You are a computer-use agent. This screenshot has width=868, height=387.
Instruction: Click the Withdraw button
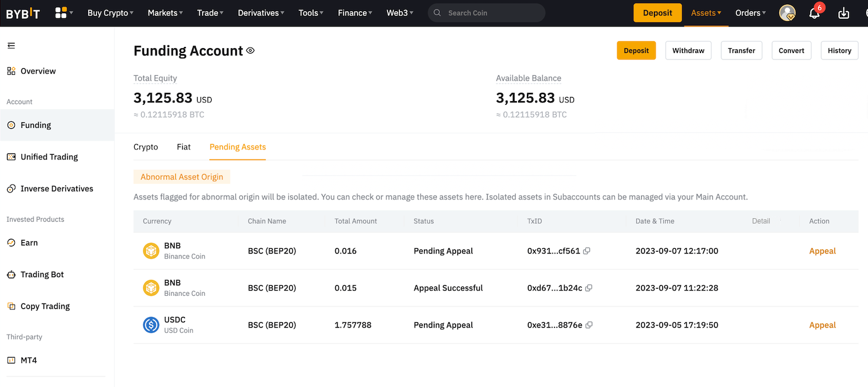[x=688, y=51]
